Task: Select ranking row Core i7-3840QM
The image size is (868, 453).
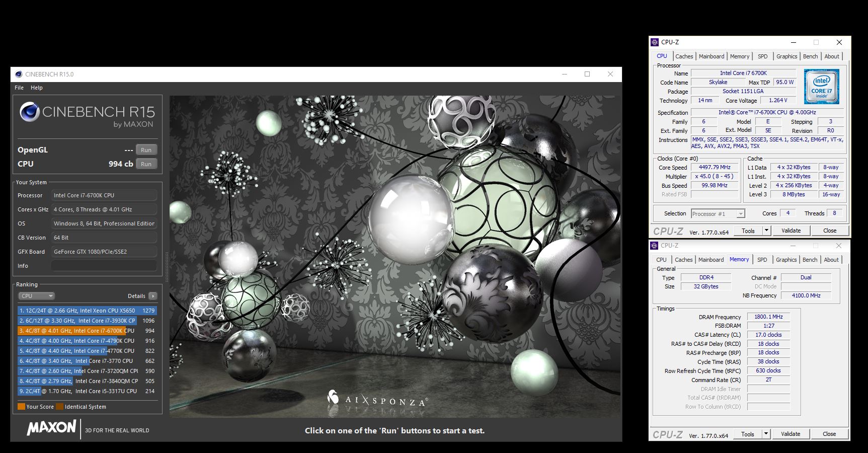Action: (87, 381)
